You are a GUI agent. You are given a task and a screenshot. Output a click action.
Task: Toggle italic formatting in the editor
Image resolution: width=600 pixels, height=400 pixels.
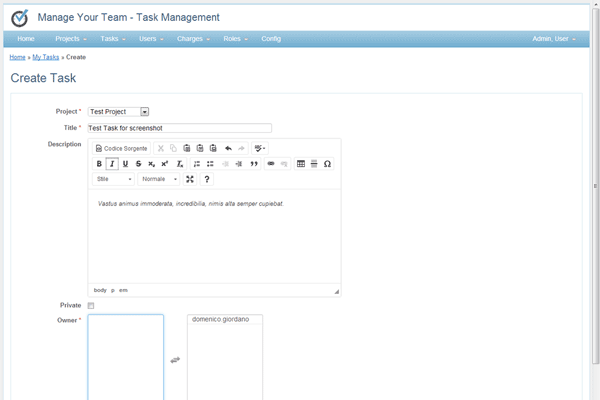112,164
